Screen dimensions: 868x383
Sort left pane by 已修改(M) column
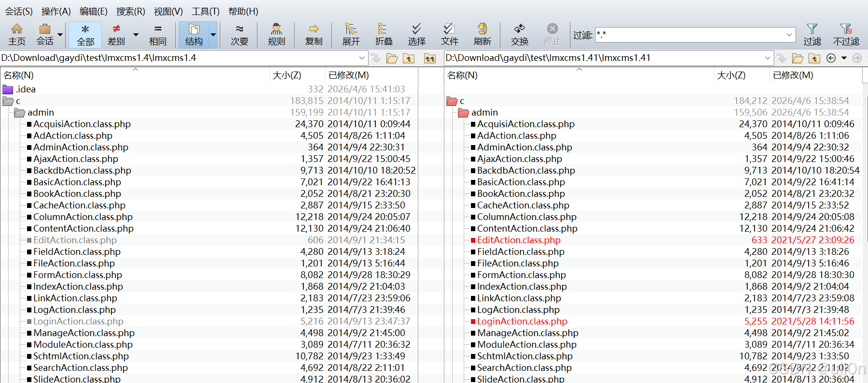coord(371,75)
